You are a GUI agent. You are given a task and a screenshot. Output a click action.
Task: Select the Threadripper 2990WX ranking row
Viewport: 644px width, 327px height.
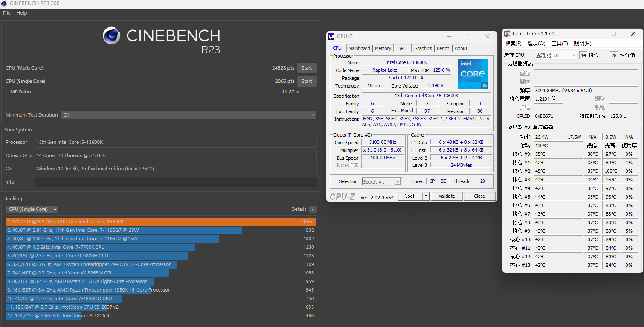coord(161,265)
